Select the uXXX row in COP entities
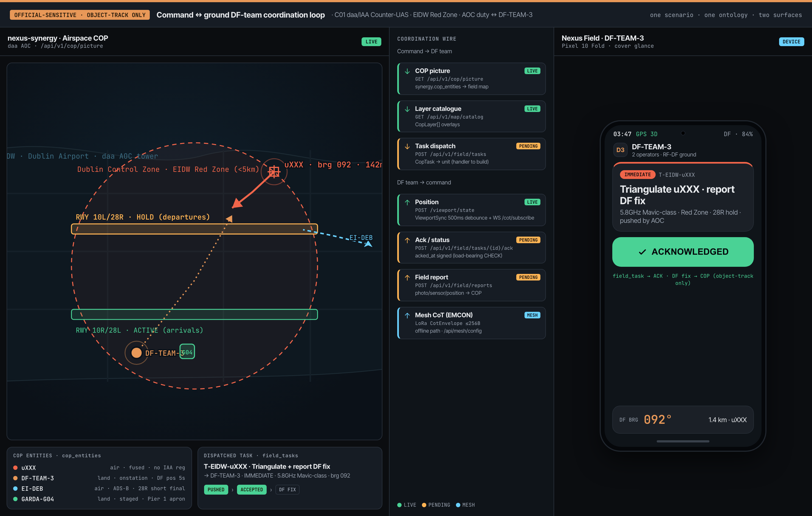 99,468
